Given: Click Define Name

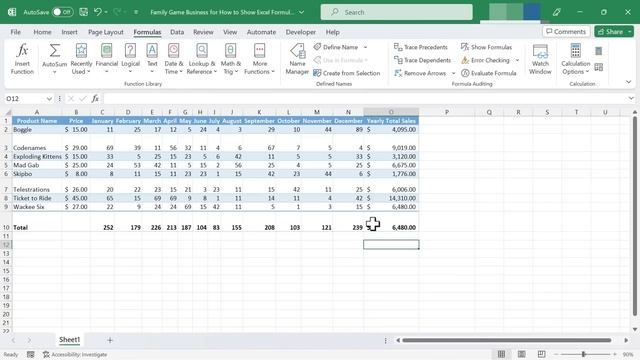Looking at the screenshot, I should tap(336, 47).
